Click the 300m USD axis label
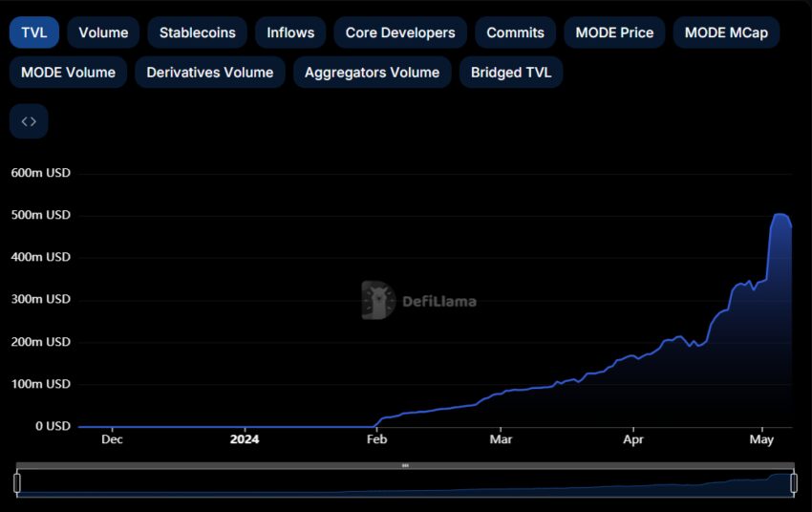The height and width of the screenshot is (512, 812). tap(40, 299)
